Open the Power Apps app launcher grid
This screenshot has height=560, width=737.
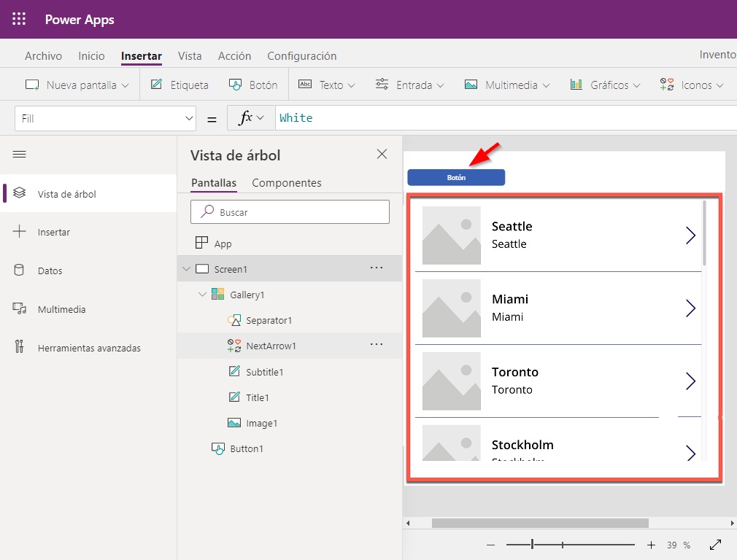click(x=19, y=19)
